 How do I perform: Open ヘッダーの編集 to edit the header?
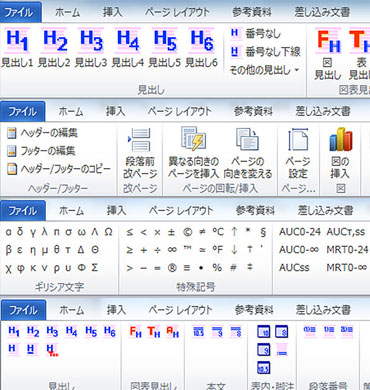(42, 133)
